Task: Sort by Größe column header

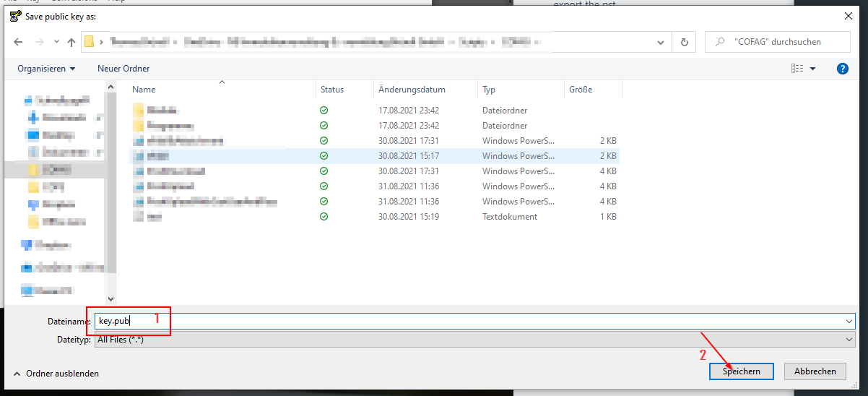Action: click(x=593, y=90)
